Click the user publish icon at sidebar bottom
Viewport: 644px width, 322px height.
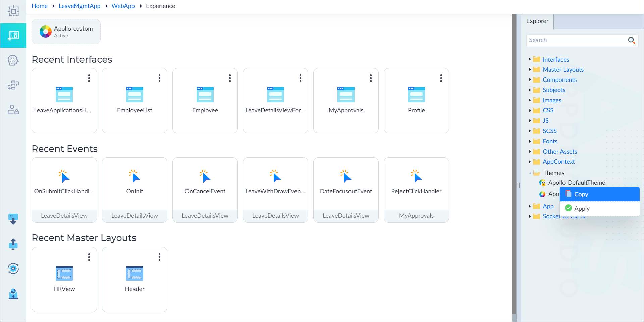[x=13, y=293]
